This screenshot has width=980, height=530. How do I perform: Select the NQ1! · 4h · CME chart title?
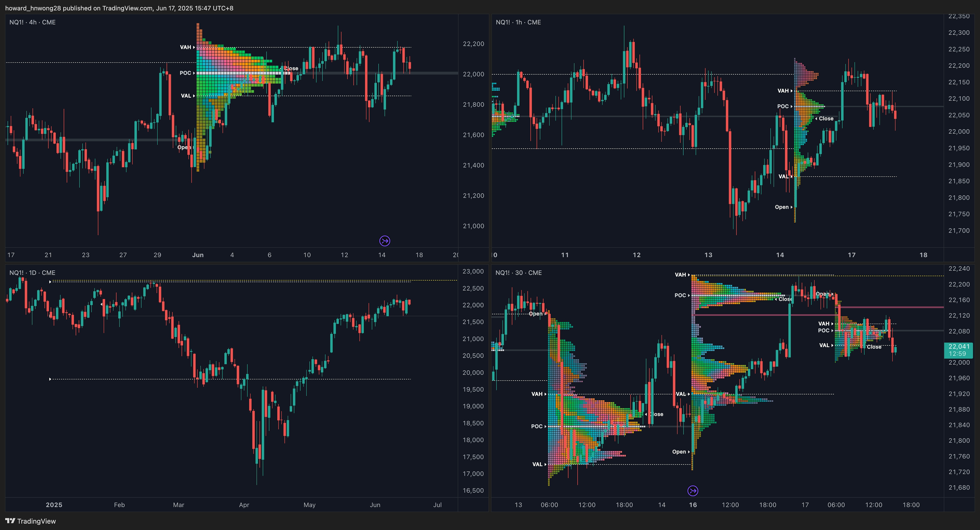[x=32, y=22]
